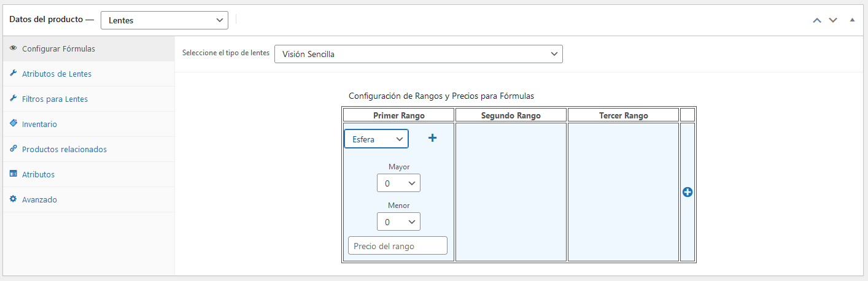Move the panel down with the down chevron
This screenshot has width=868, height=281.
click(x=833, y=20)
